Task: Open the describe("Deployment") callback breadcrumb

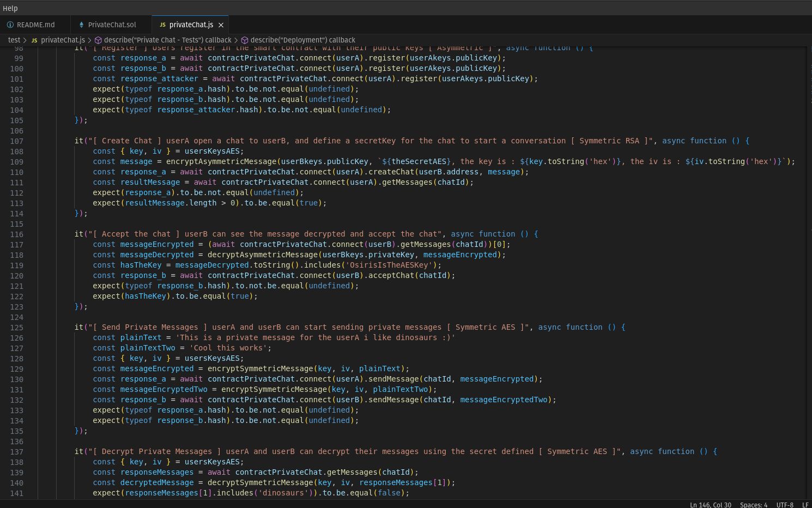Action: point(302,40)
